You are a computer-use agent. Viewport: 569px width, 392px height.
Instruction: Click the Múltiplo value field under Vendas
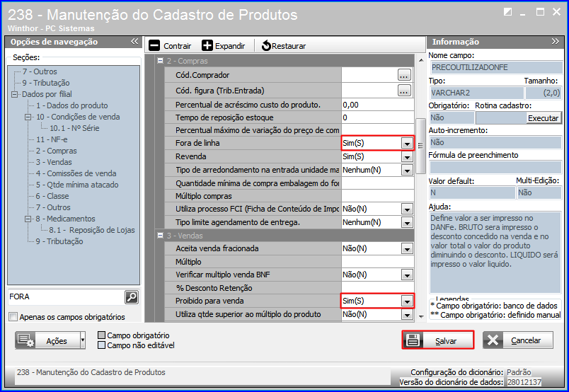[377, 262]
